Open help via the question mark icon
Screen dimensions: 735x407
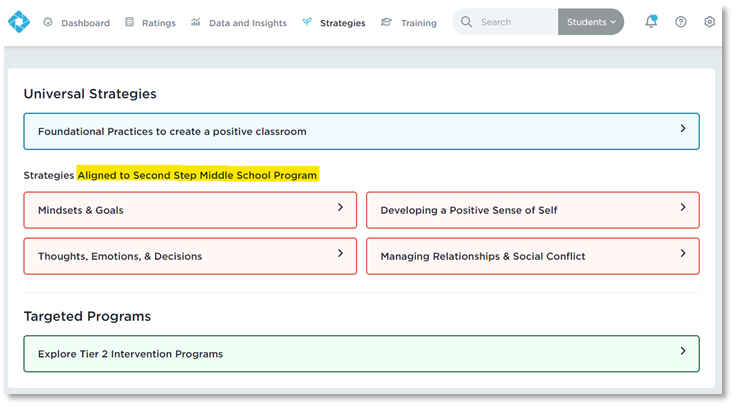(681, 22)
